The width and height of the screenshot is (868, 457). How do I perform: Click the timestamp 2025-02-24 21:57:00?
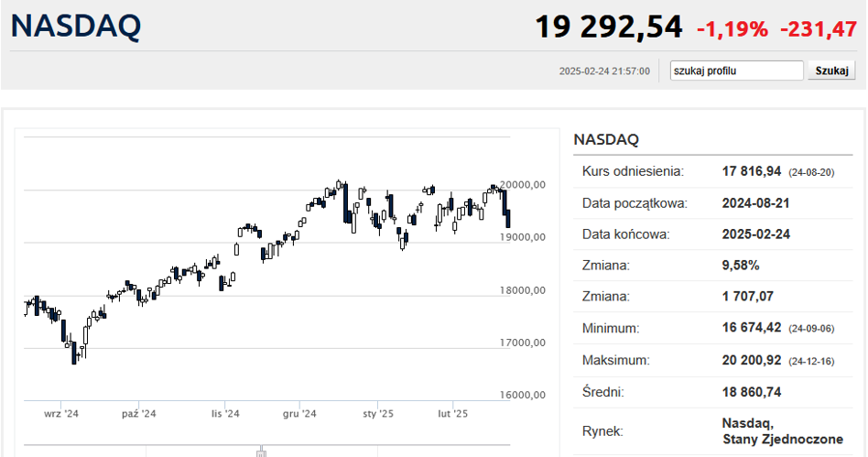point(604,71)
